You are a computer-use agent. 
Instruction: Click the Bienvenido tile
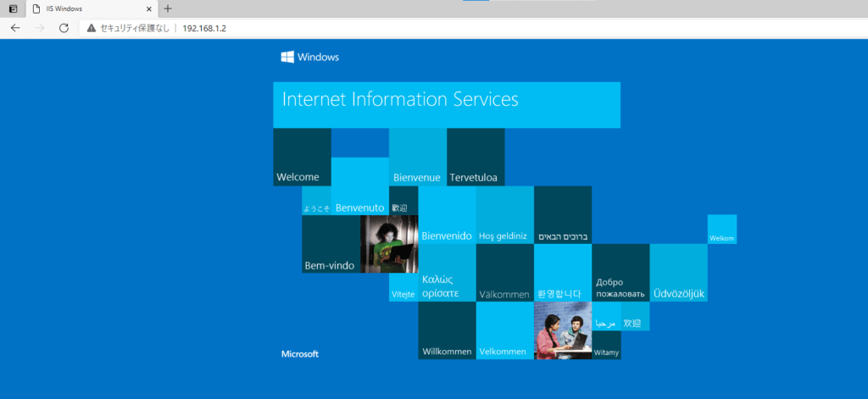447,214
